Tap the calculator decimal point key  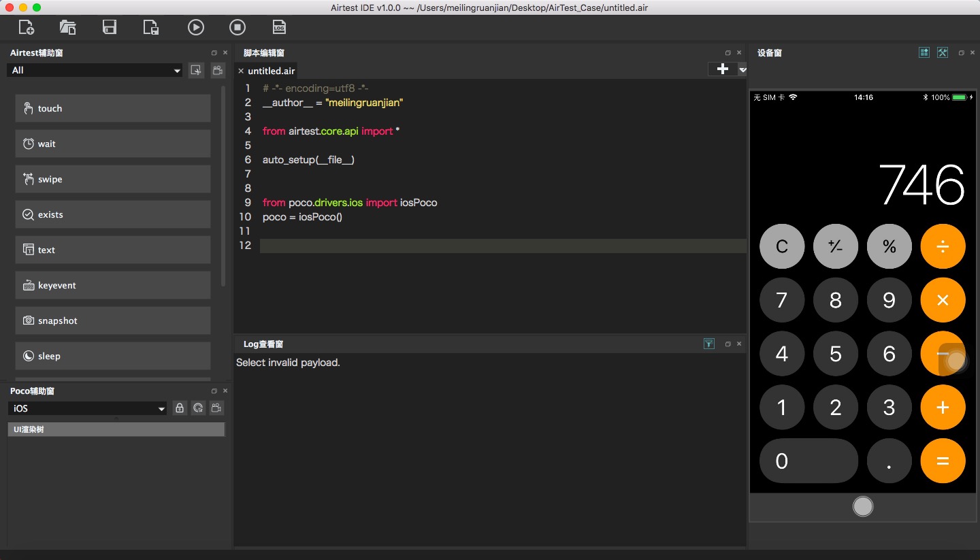coord(889,461)
